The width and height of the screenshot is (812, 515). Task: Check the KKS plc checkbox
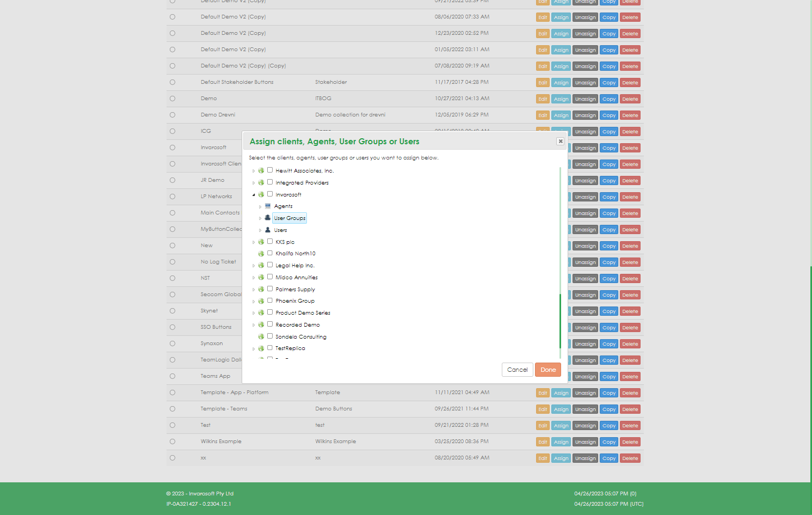click(270, 241)
